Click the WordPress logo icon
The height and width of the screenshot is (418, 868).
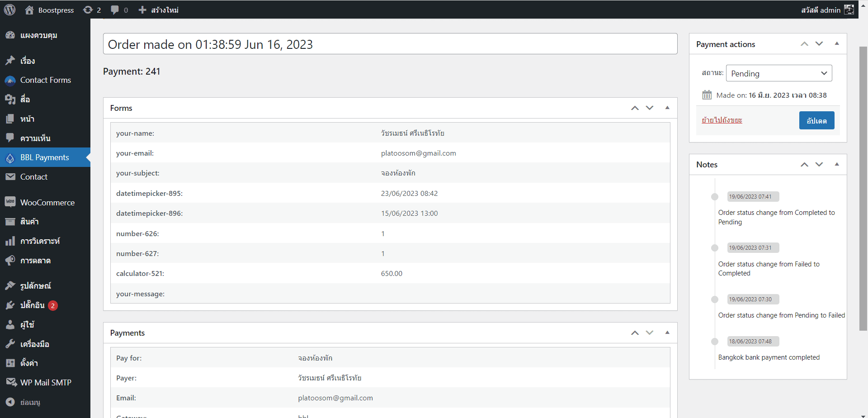click(9, 9)
